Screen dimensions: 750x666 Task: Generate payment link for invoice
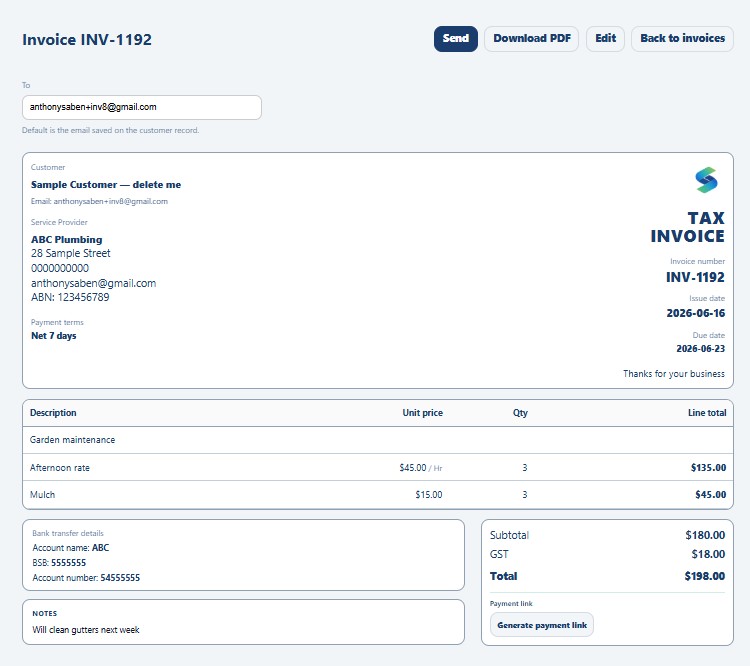542,625
